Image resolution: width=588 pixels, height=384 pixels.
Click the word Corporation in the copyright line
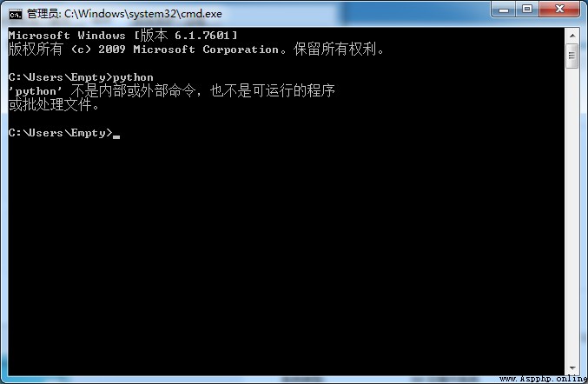241,50
